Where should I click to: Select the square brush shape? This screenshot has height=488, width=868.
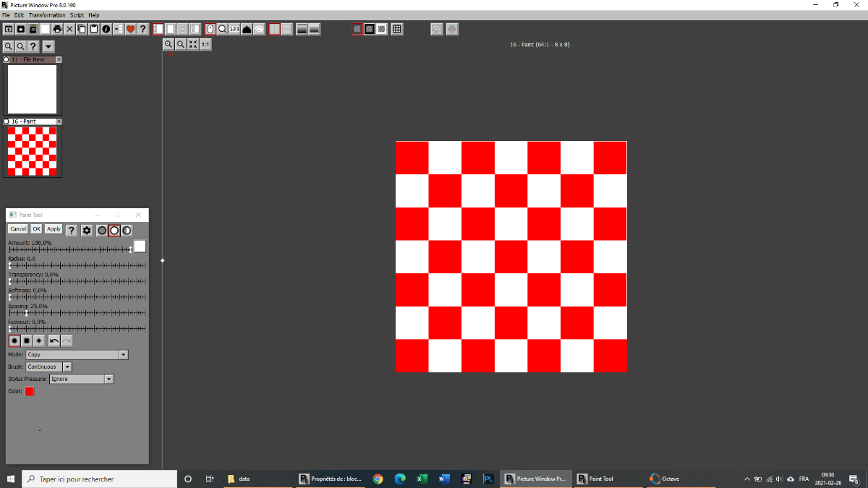27,341
